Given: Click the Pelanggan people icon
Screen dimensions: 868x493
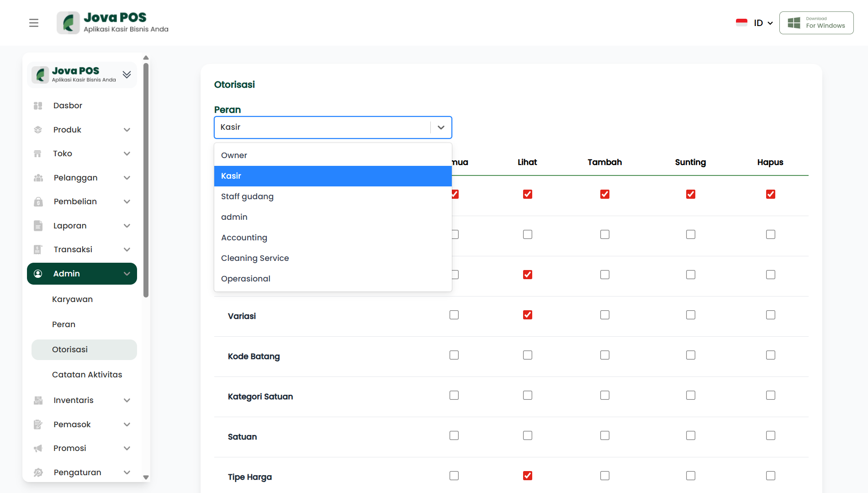Looking at the screenshot, I should (38, 178).
